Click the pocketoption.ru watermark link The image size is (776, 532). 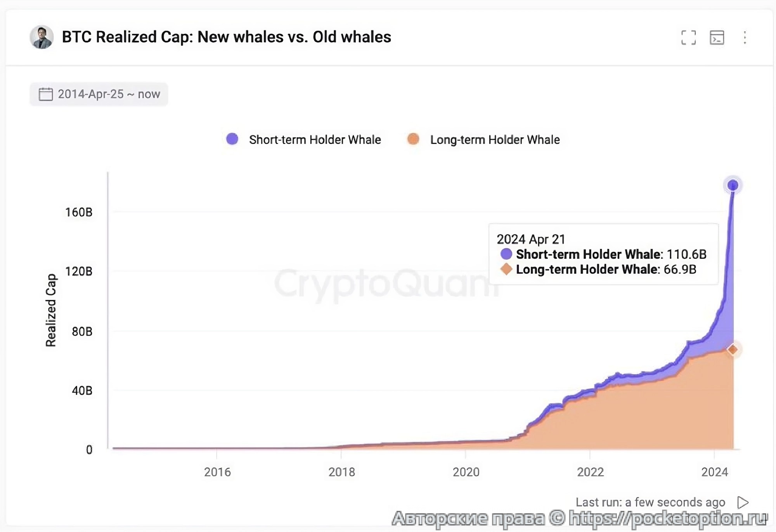pos(668,518)
